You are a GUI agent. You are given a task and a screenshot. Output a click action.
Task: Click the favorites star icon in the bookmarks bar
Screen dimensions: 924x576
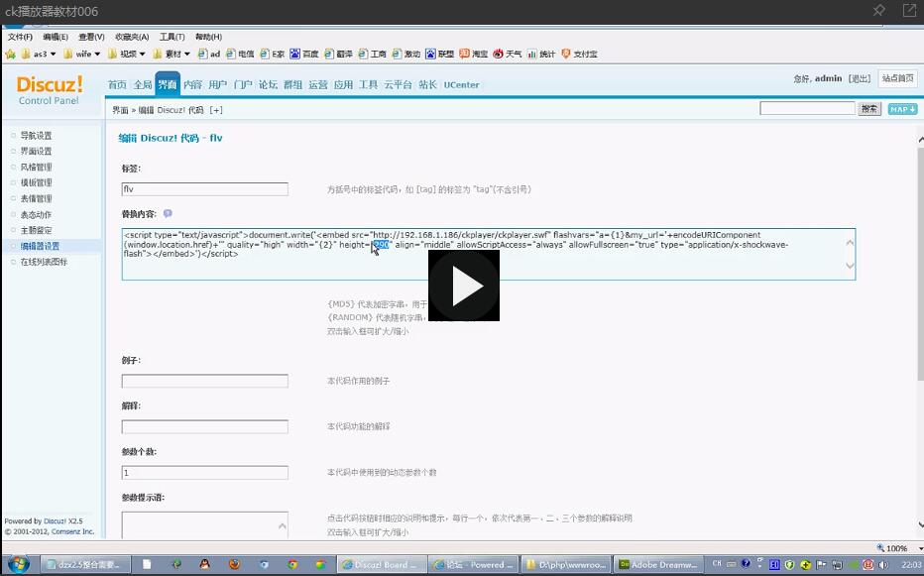click(x=10, y=54)
